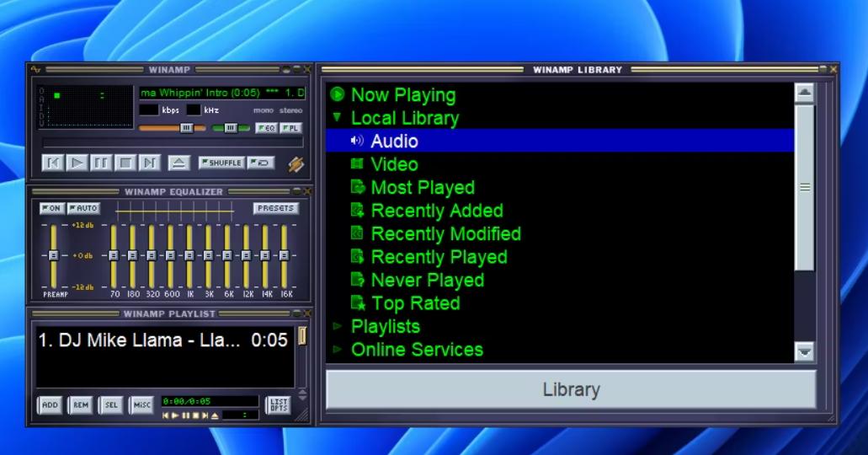This screenshot has height=455, width=868.
Task: Click the Video film icon in library
Action: point(357,163)
